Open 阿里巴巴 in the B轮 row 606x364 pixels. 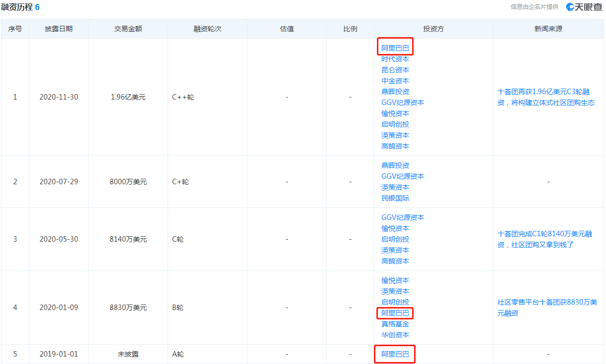click(395, 313)
